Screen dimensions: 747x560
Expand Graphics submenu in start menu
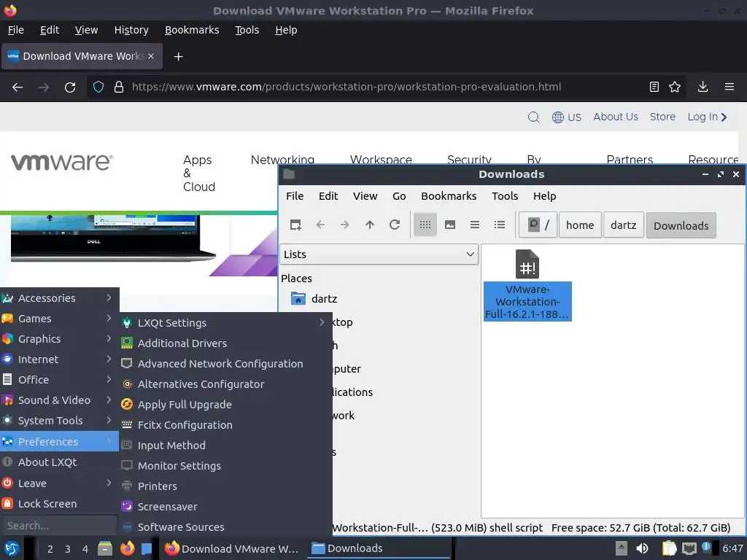click(x=60, y=339)
